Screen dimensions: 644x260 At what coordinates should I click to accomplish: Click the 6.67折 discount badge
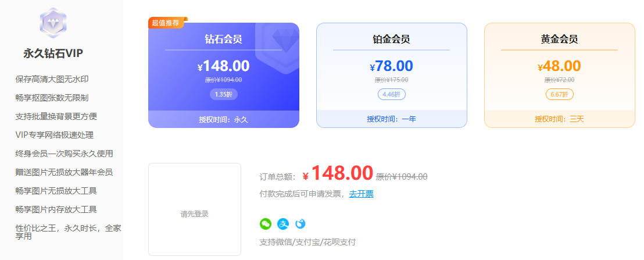(559, 94)
